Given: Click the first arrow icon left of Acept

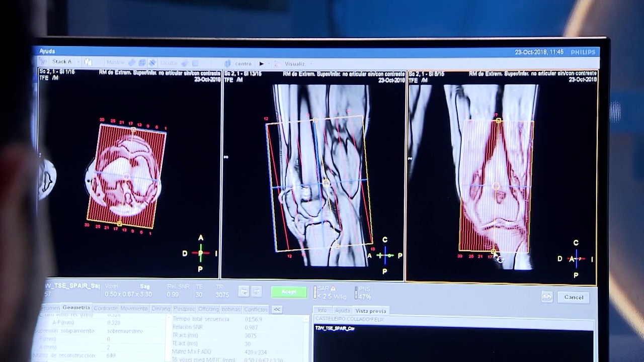Looking at the screenshot, I should pyautogui.click(x=244, y=291).
